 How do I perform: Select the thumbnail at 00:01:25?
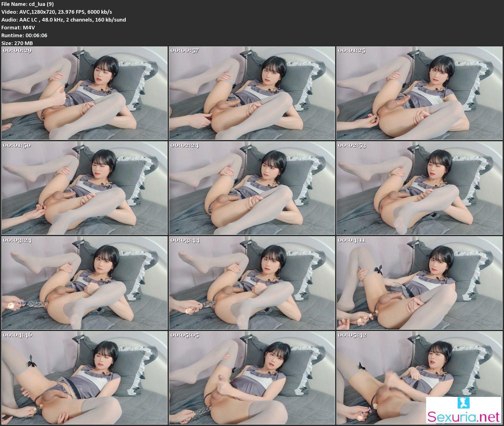click(x=419, y=93)
